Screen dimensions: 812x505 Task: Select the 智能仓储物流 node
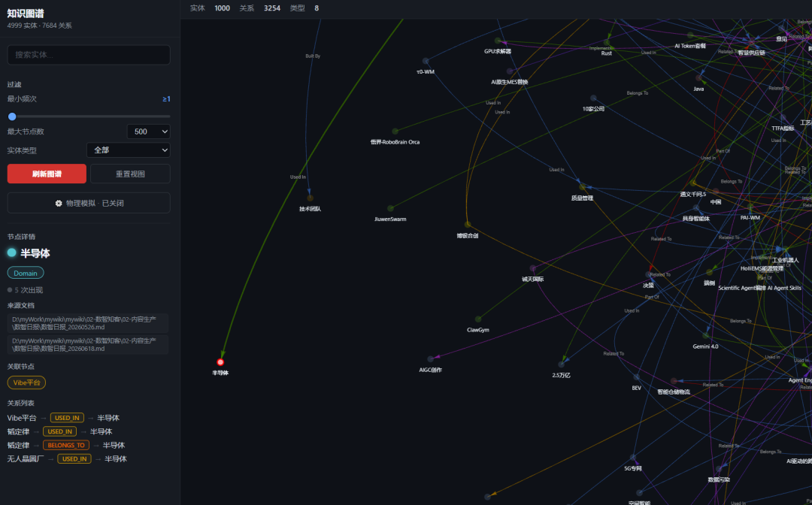coord(674,381)
